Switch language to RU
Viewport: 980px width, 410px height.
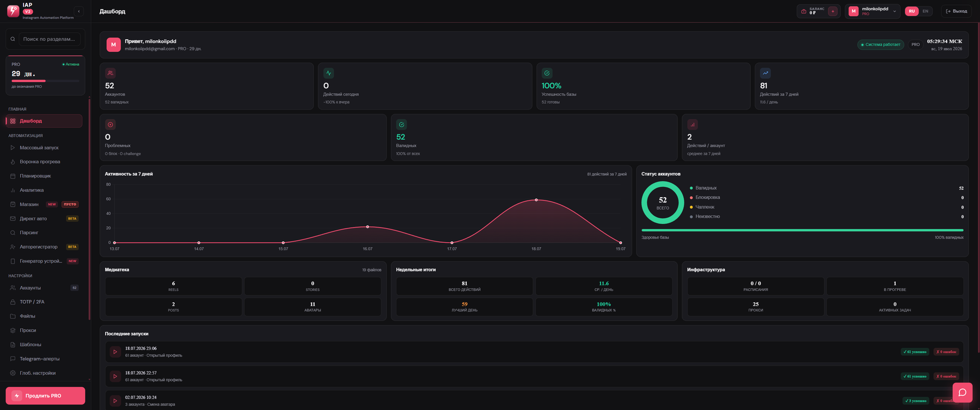911,11
